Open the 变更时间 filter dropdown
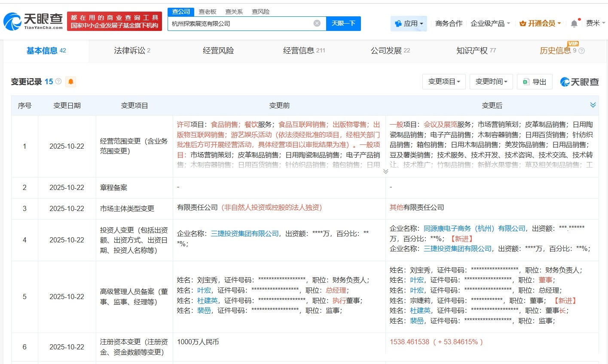 pos(491,81)
